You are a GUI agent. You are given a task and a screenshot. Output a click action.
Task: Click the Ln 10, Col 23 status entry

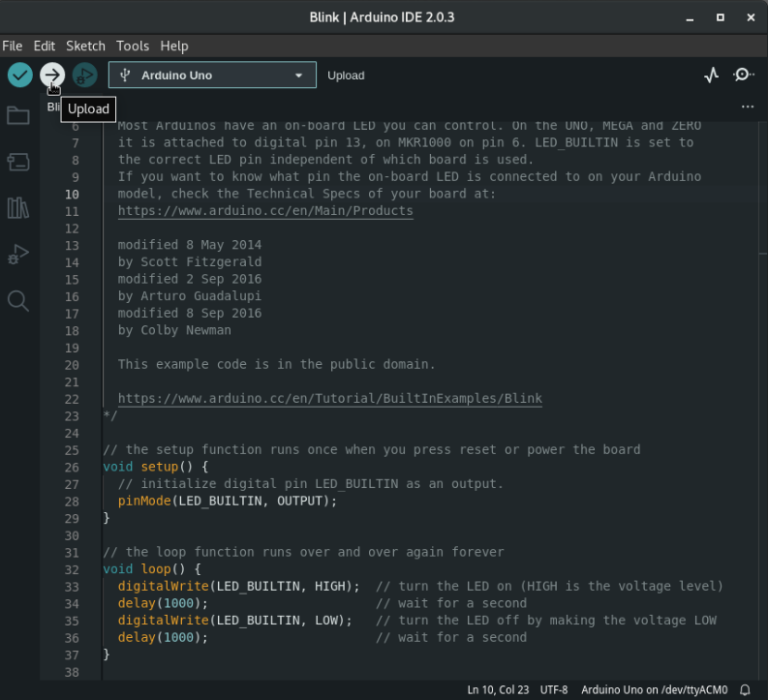(498, 689)
